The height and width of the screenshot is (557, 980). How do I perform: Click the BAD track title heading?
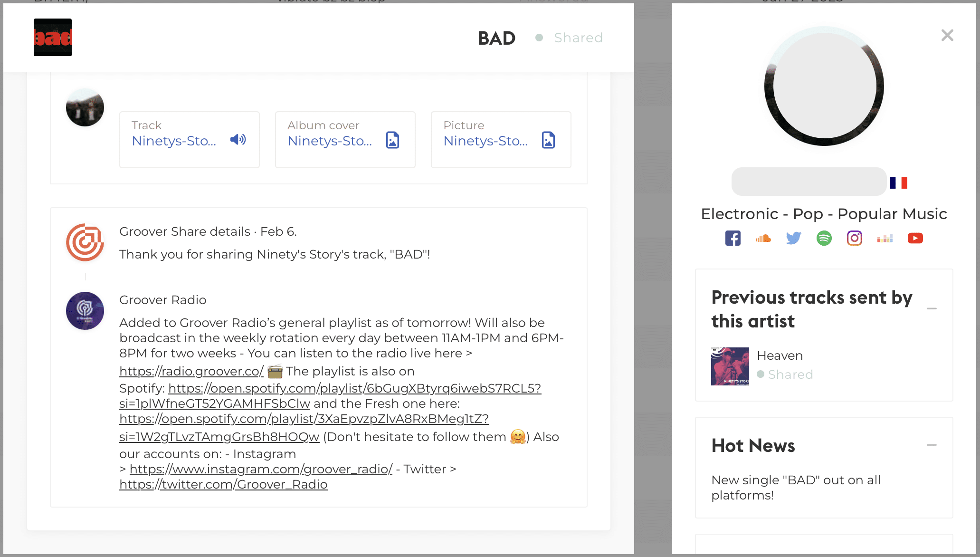[x=496, y=38]
